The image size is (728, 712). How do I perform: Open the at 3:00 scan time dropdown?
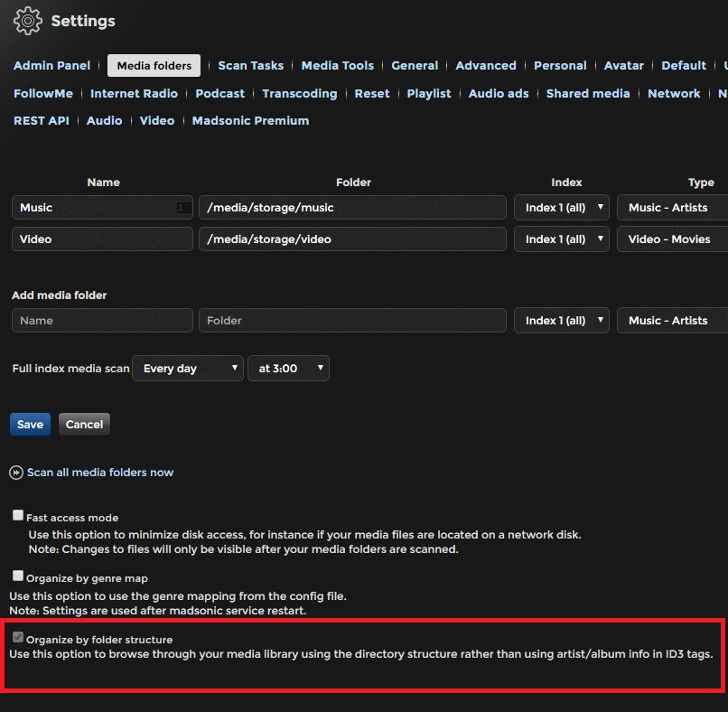(288, 369)
